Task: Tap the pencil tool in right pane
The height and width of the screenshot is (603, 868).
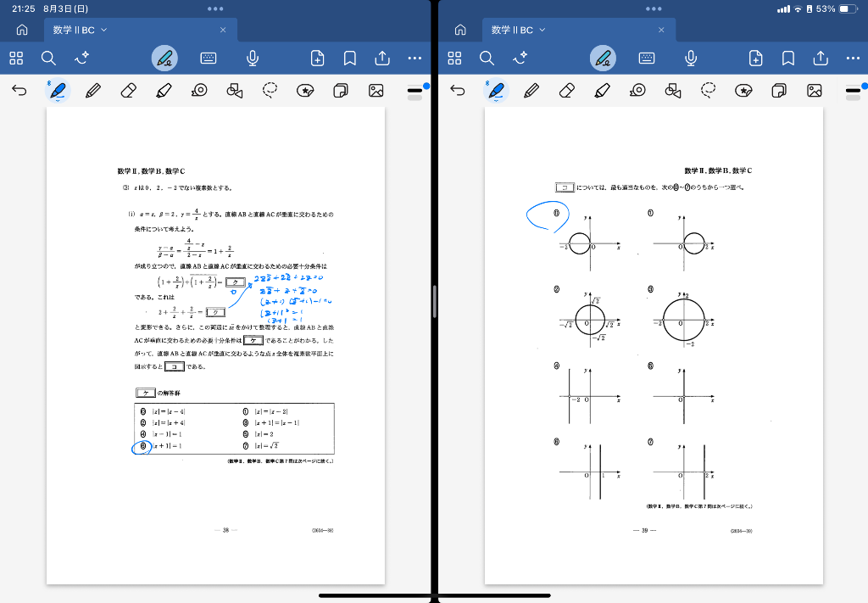Action: 531,90
